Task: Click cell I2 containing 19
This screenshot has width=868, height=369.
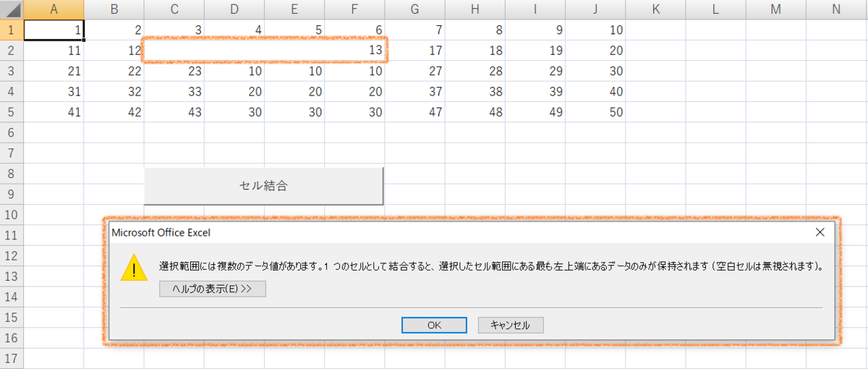Action: [535, 51]
